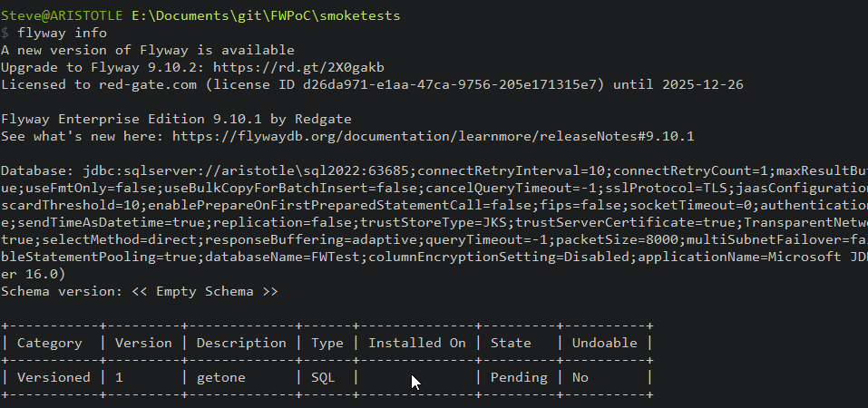The height and width of the screenshot is (408, 868).
Task: Click the 'Version' column header
Action: coord(143,343)
